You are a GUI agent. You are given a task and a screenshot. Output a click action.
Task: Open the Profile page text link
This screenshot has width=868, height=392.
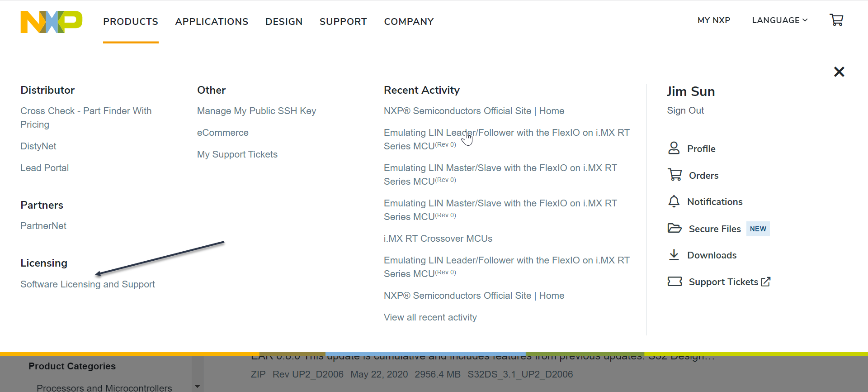click(701, 149)
